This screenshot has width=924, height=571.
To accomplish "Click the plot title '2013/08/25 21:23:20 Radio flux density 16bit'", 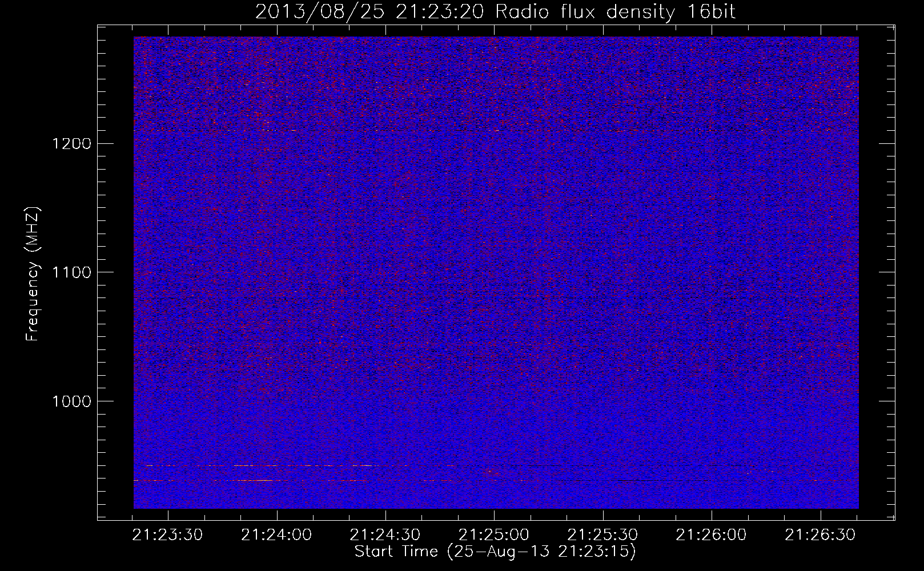I will 495,12.
